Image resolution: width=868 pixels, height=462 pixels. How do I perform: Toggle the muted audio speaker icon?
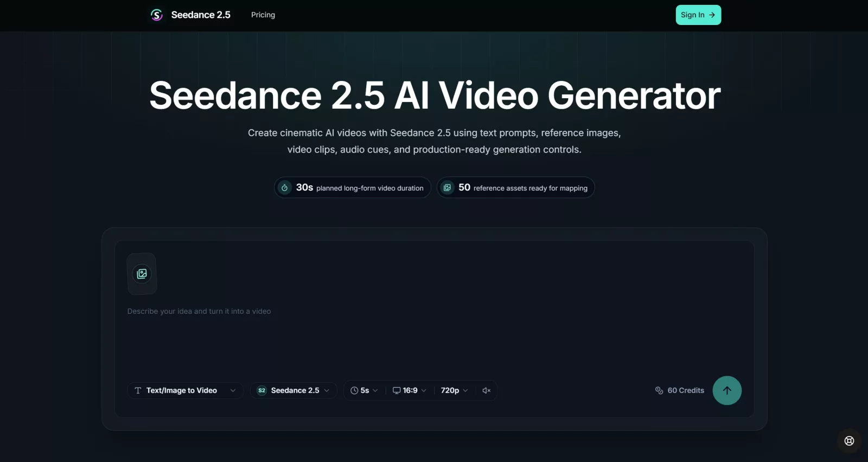tap(487, 390)
